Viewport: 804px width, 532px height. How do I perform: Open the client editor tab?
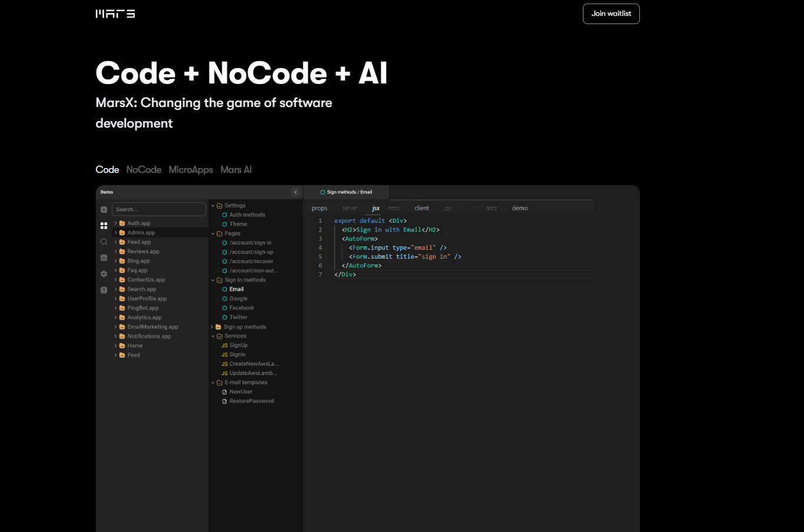pos(422,208)
